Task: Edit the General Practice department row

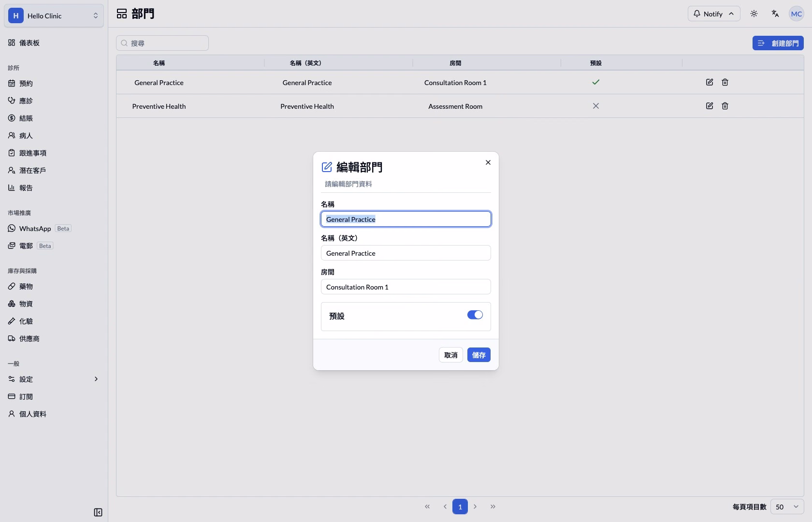Action: 710,82
